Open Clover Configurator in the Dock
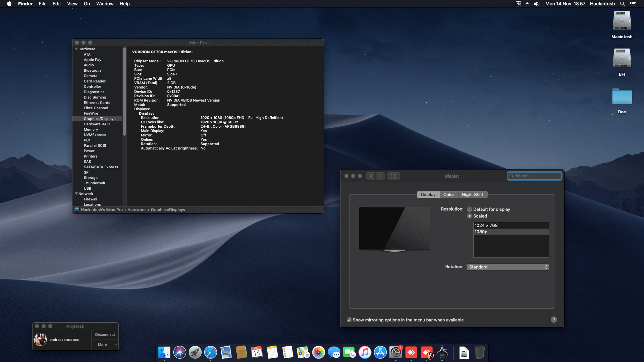 [x=442, y=352]
